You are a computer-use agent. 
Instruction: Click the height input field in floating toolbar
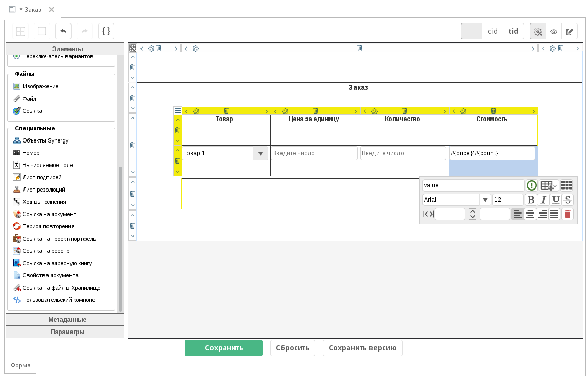(495, 214)
